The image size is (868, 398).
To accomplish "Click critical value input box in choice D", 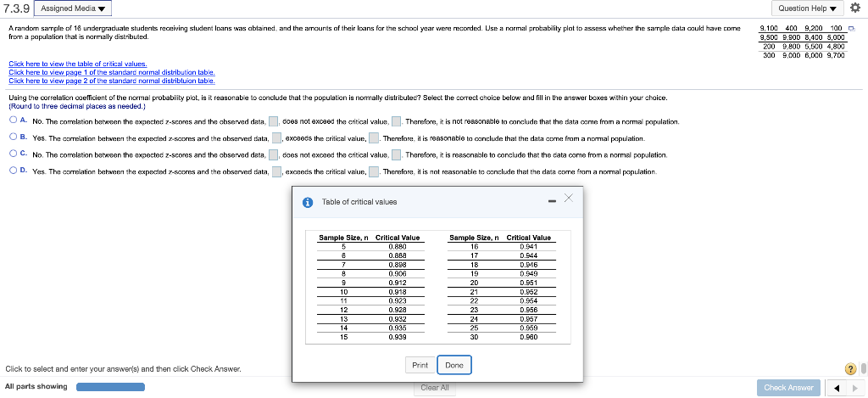I will point(374,171).
